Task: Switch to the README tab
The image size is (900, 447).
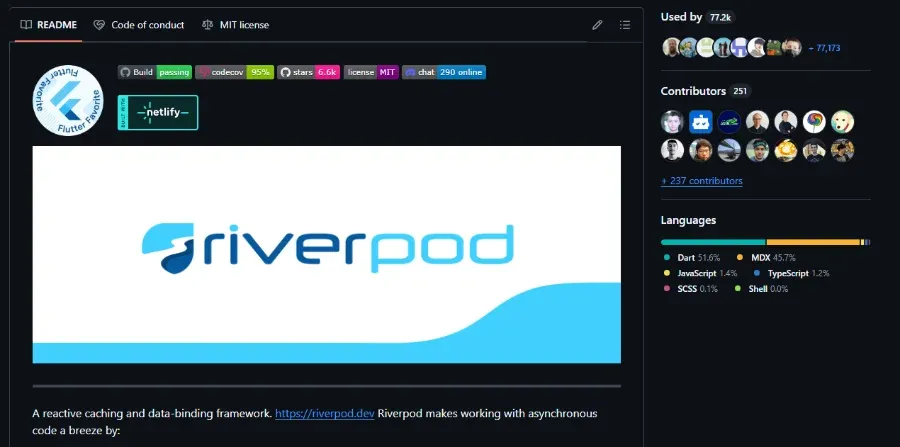Action: pos(48,25)
